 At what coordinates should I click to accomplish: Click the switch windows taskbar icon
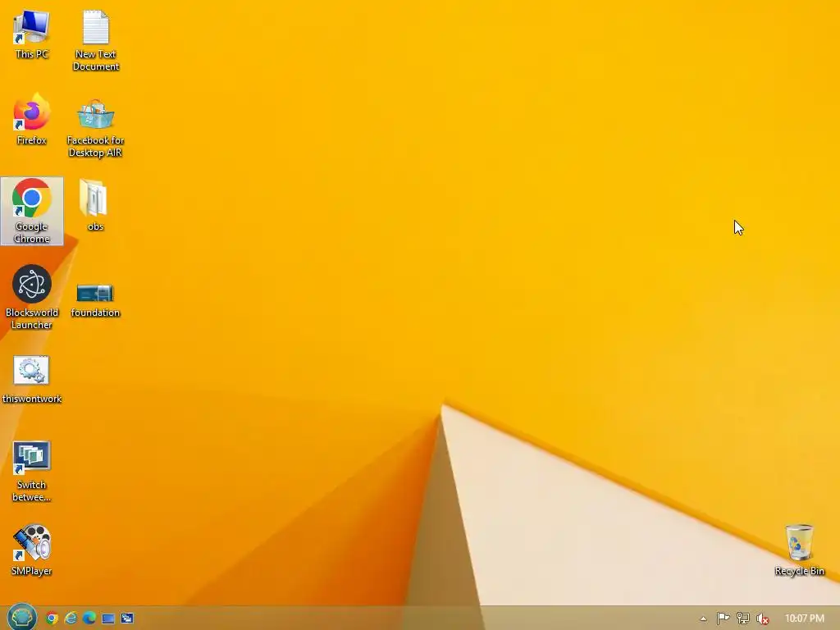tap(127, 619)
